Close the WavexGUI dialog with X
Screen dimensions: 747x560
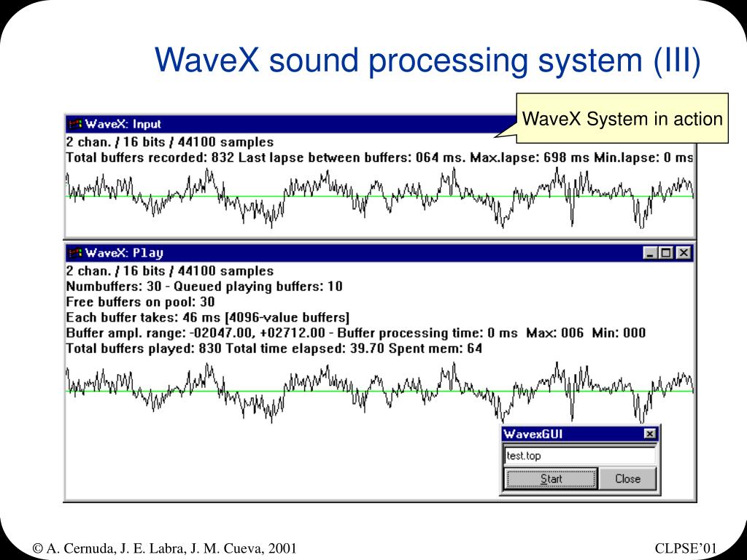click(x=650, y=434)
